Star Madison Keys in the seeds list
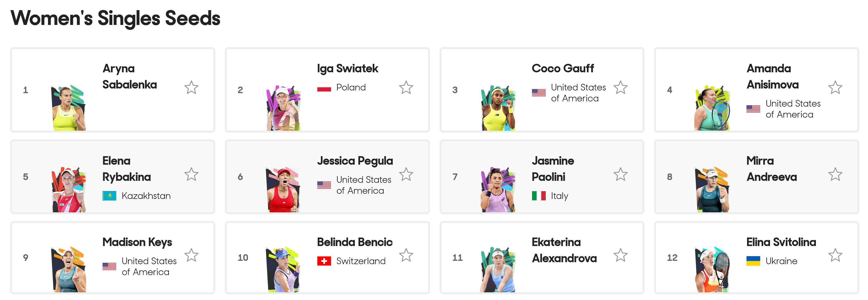Viewport: 868px width, 300px height. [x=191, y=255]
